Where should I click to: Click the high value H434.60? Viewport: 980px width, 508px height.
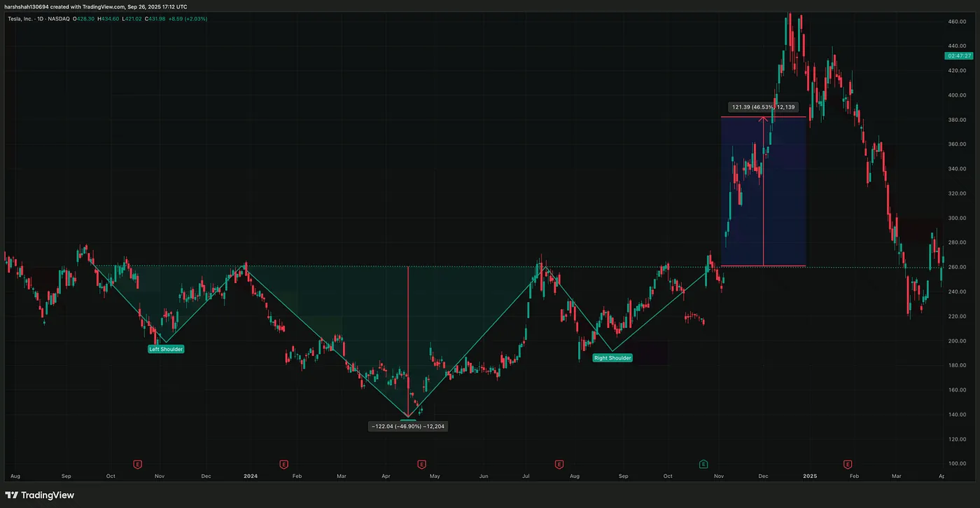[108, 18]
